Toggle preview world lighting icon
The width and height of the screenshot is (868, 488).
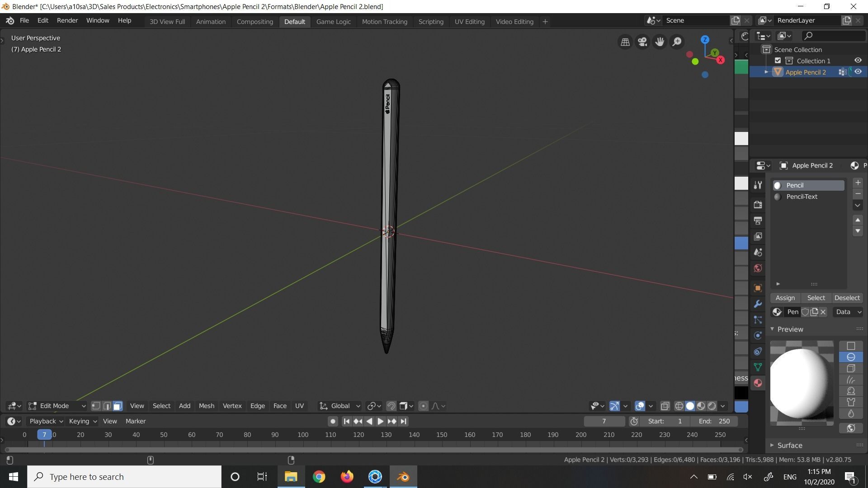coord(851,428)
